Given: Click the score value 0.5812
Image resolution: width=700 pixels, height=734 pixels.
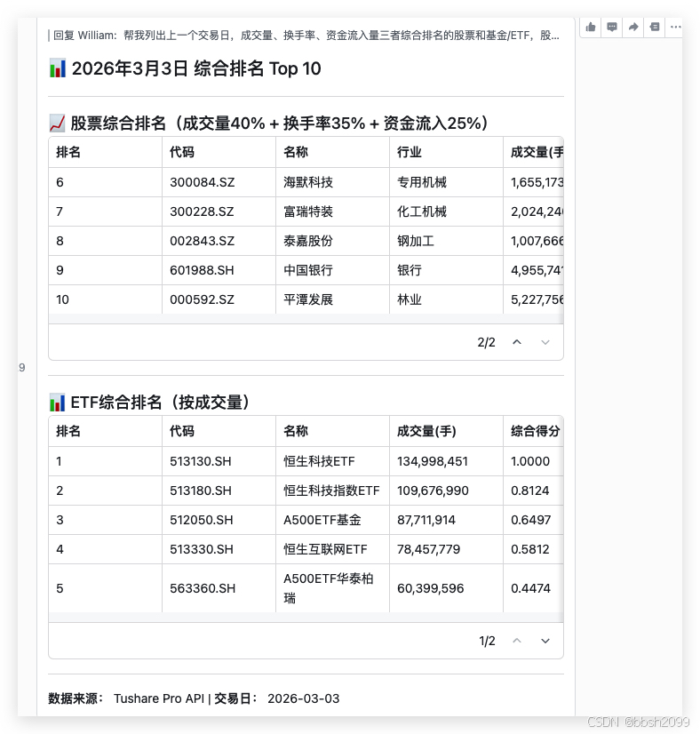Looking at the screenshot, I should [529, 549].
